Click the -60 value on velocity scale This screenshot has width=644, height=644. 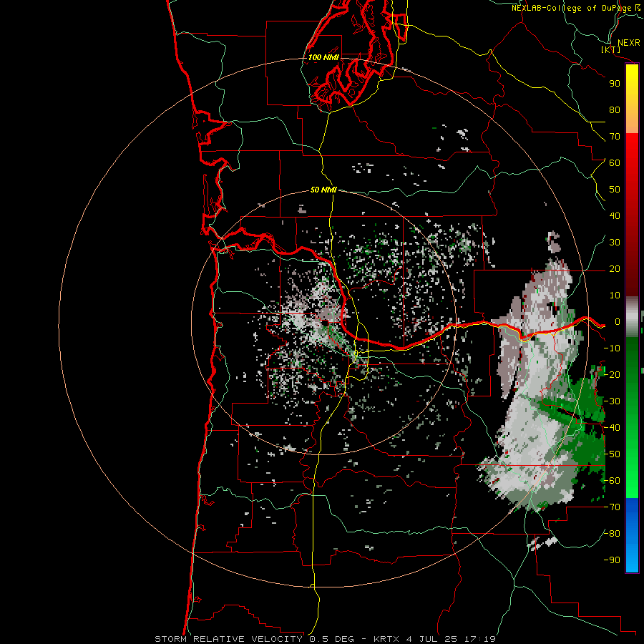click(612, 481)
